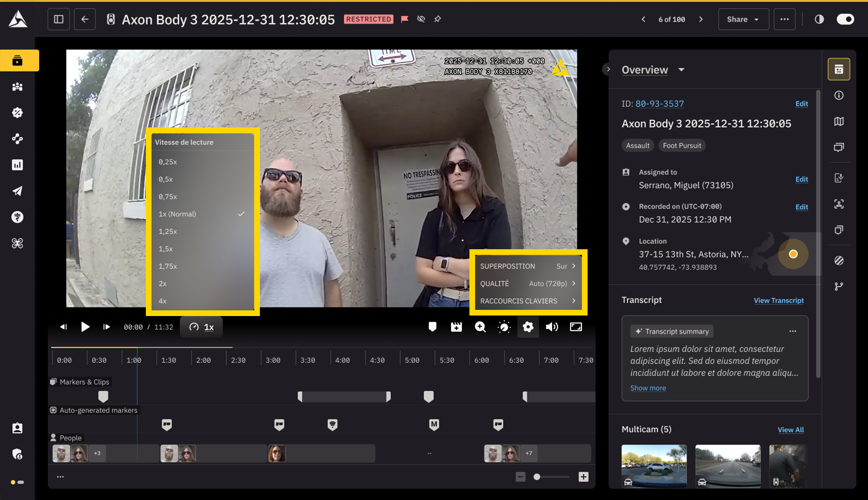868x500 pixels.
Task: Click the red flag icon in header
Action: (405, 19)
